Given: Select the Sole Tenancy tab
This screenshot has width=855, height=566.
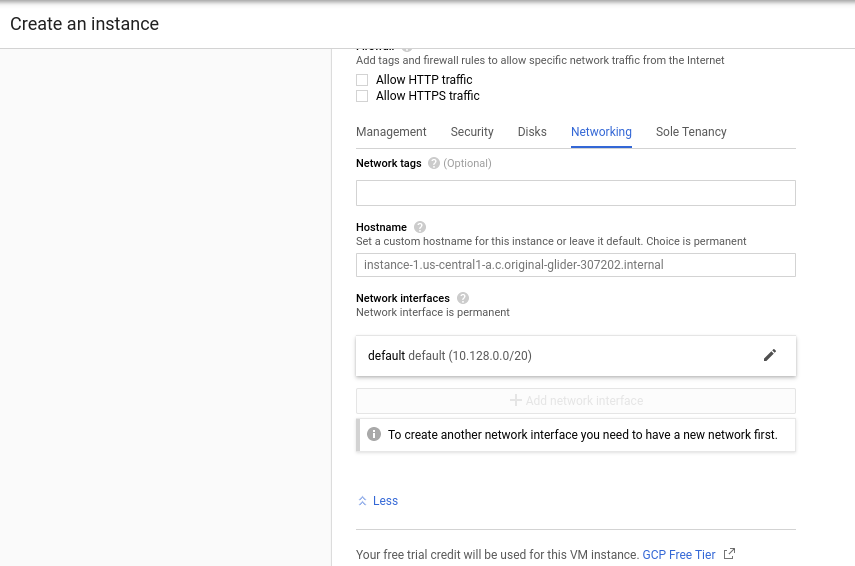Looking at the screenshot, I should tap(691, 132).
